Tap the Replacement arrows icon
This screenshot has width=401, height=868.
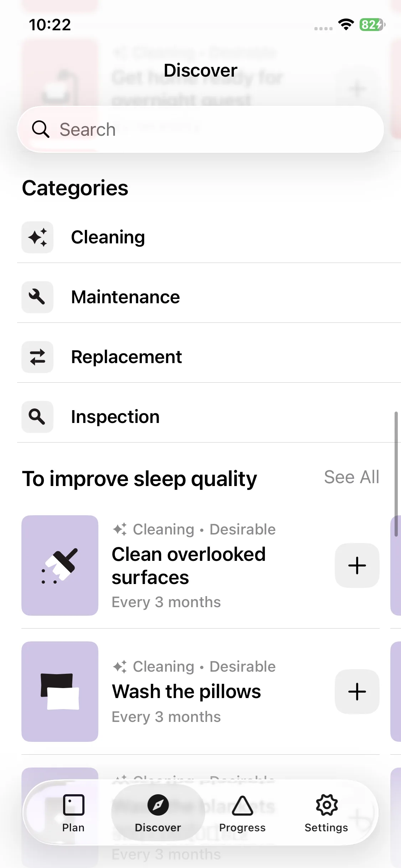point(37,357)
